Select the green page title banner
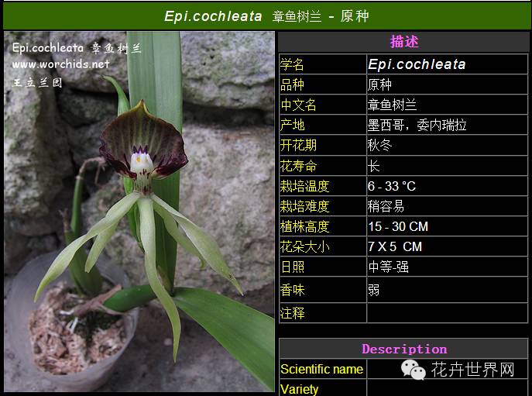Viewport: 532px width, 396px height. (266, 15)
